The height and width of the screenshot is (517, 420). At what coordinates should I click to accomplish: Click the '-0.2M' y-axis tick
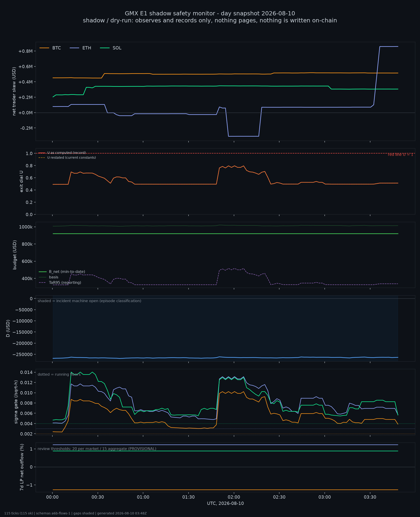pos(26,128)
